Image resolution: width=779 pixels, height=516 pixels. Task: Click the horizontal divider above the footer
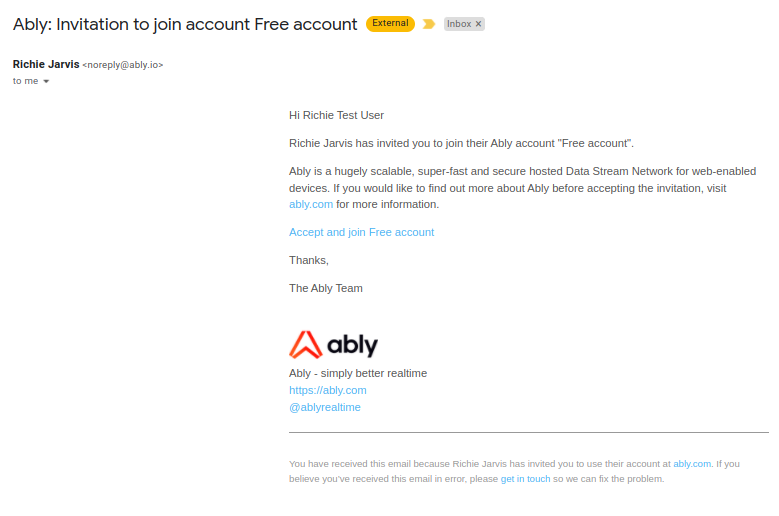529,433
